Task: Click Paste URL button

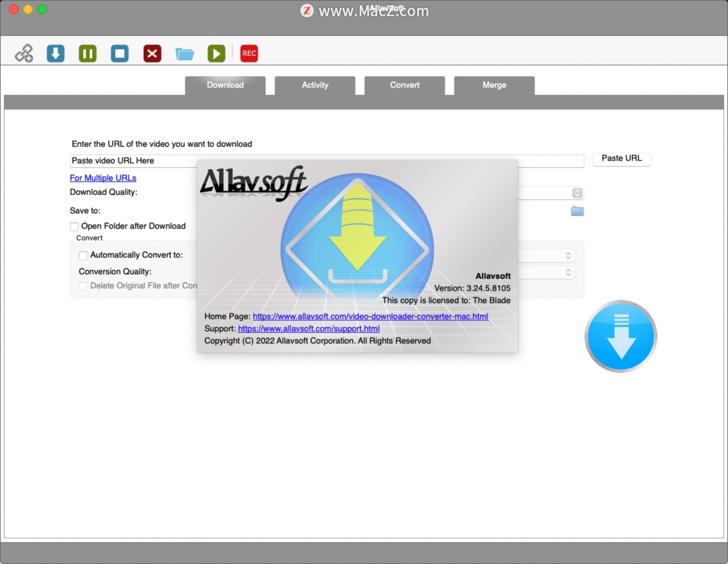Action: [x=621, y=158]
